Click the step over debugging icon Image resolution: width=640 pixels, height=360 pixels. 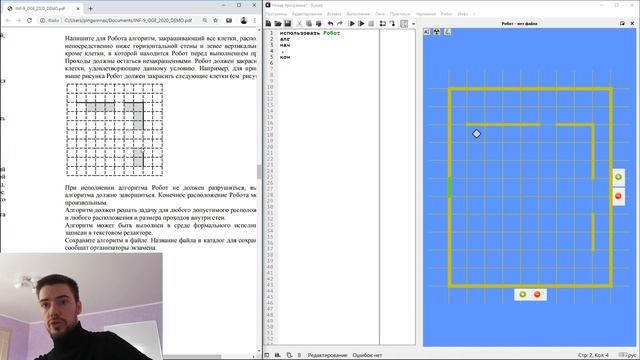pyautogui.click(x=382, y=24)
